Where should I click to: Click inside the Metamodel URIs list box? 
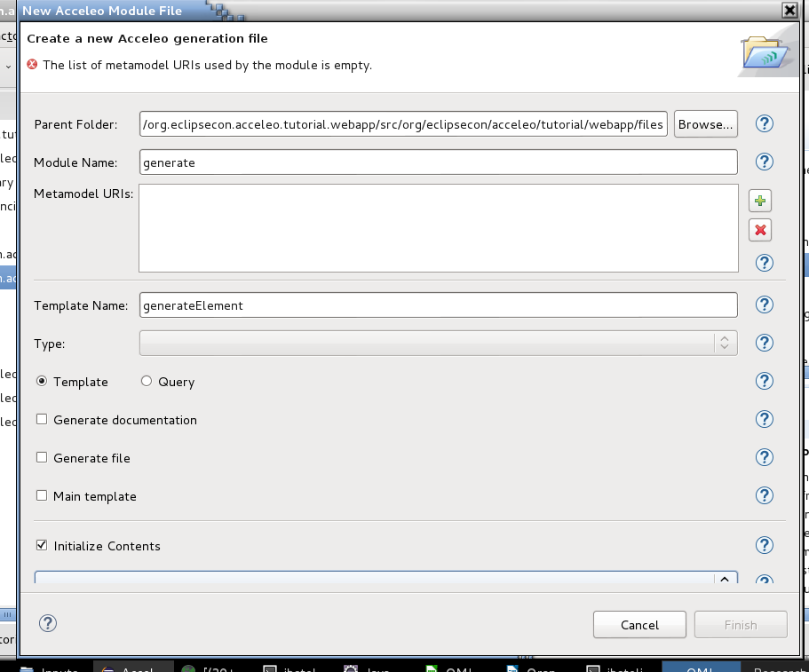tap(438, 228)
